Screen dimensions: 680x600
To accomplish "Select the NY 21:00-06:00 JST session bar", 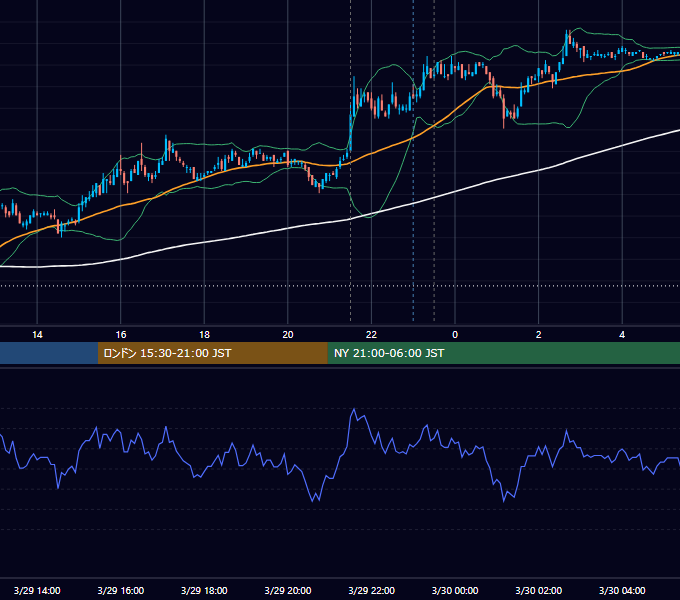I will (x=503, y=353).
